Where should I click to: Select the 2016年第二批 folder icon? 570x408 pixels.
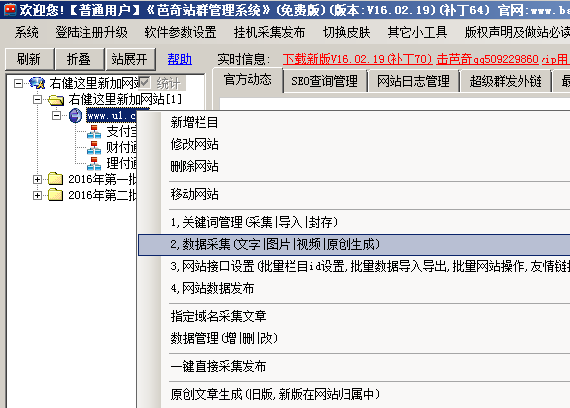(56, 195)
